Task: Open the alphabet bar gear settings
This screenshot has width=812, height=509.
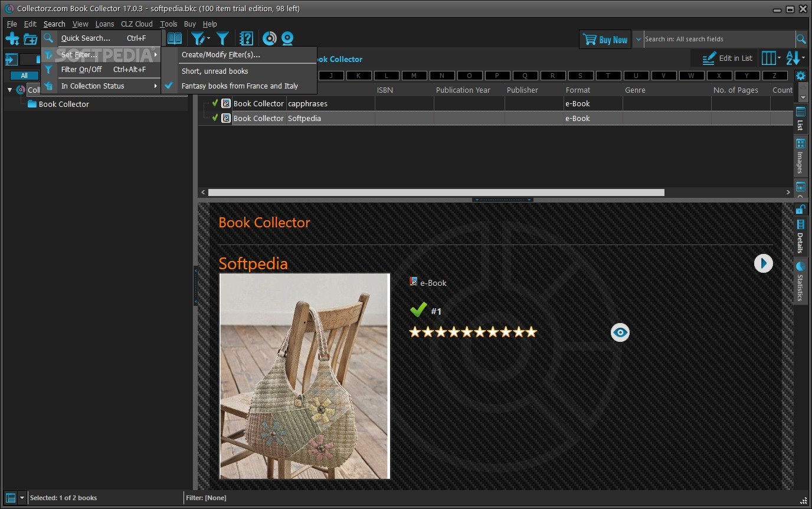Action: pyautogui.click(x=800, y=76)
